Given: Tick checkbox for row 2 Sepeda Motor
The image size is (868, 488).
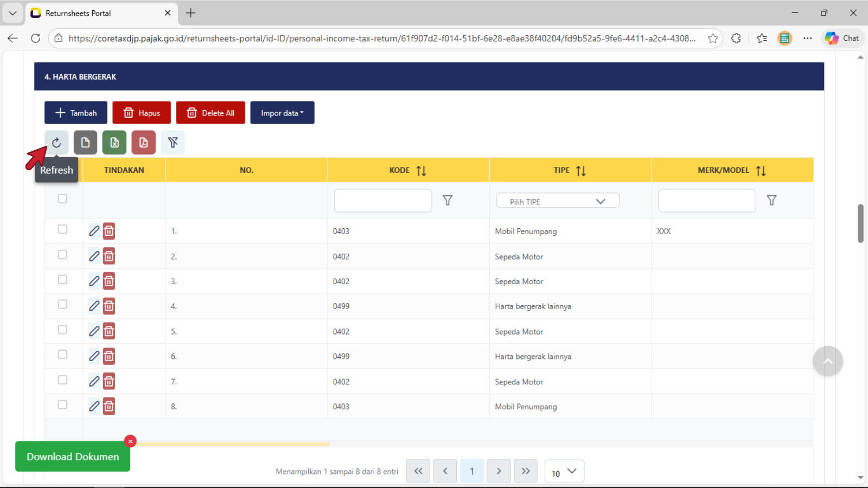Looking at the screenshot, I should (x=62, y=255).
